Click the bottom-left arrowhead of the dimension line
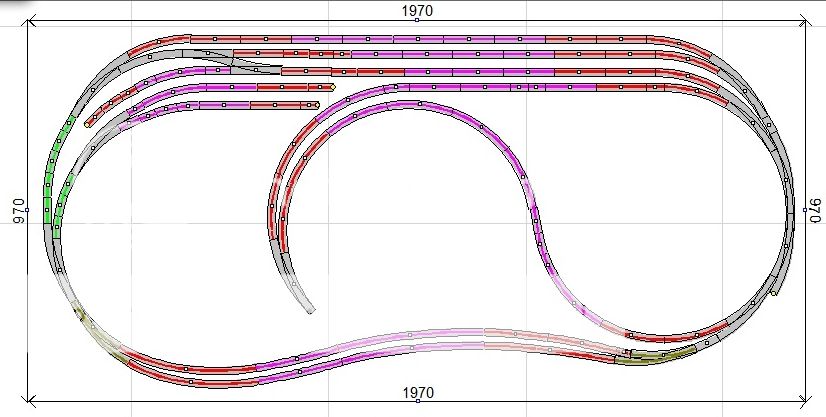 [31, 402]
